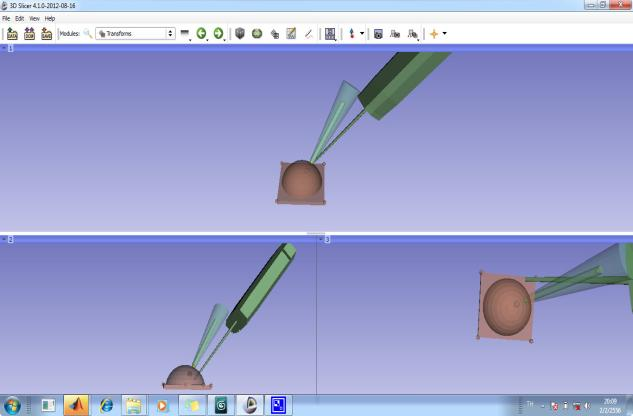This screenshot has width=633, height=416.
Task: Click the module search magnifier icon
Action: click(87, 33)
